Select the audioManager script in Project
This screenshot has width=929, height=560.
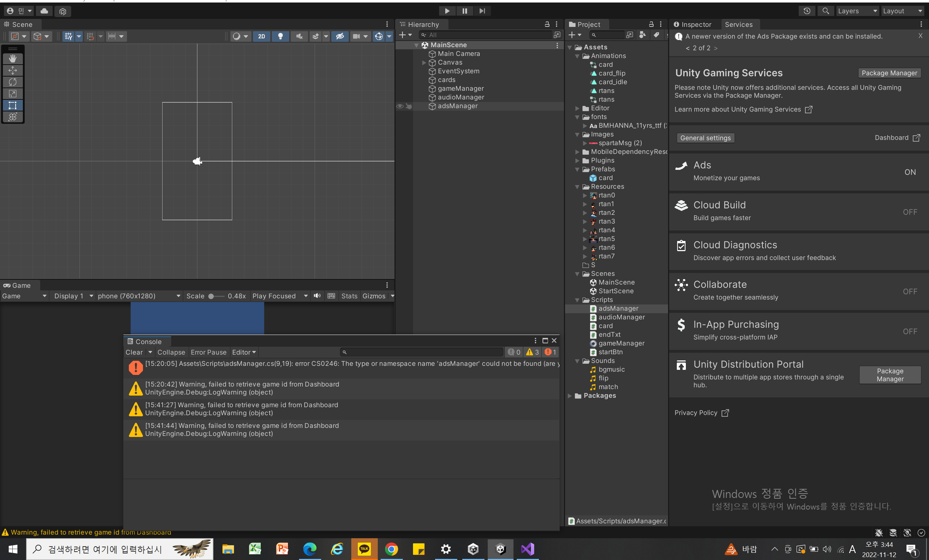click(x=621, y=317)
